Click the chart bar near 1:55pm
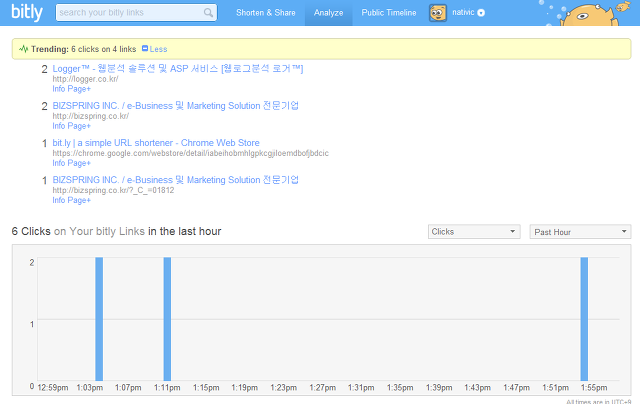The width and height of the screenshot is (640, 404). click(x=584, y=319)
